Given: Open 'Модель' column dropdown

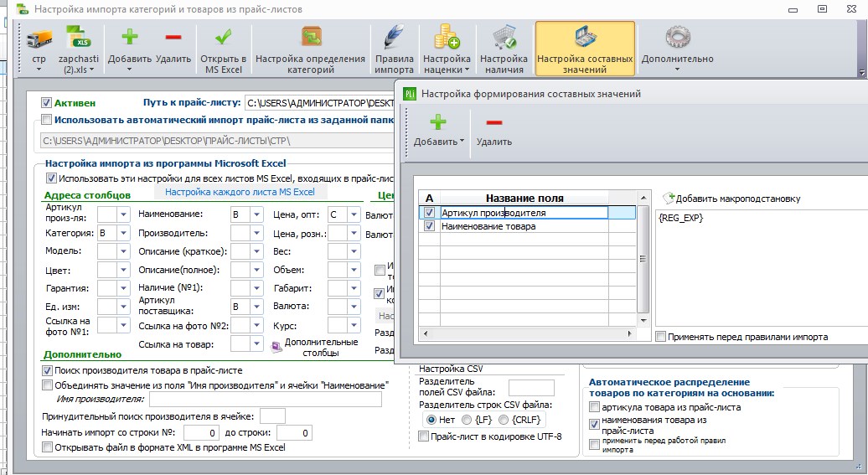Looking at the screenshot, I should [x=123, y=250].
